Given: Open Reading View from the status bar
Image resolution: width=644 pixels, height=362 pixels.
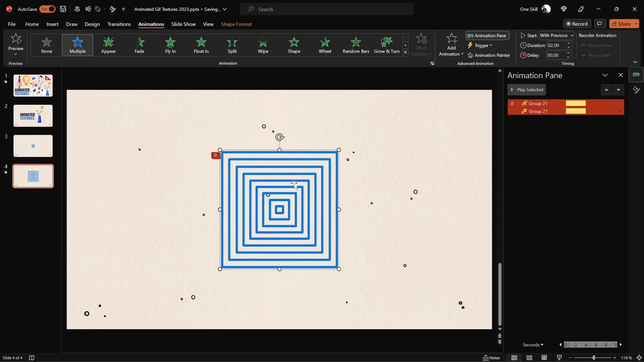Looking at the screenshot, I should tap(544, 358).
